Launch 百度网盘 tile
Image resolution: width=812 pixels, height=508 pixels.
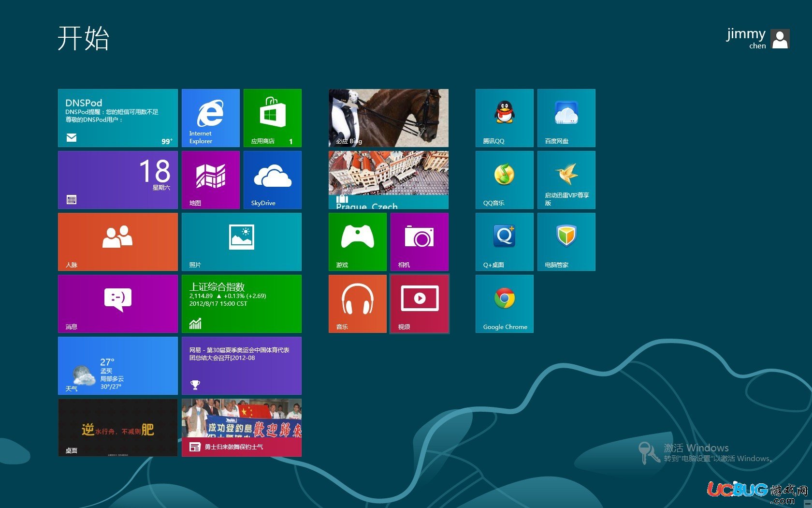click(x=566, y=118)
